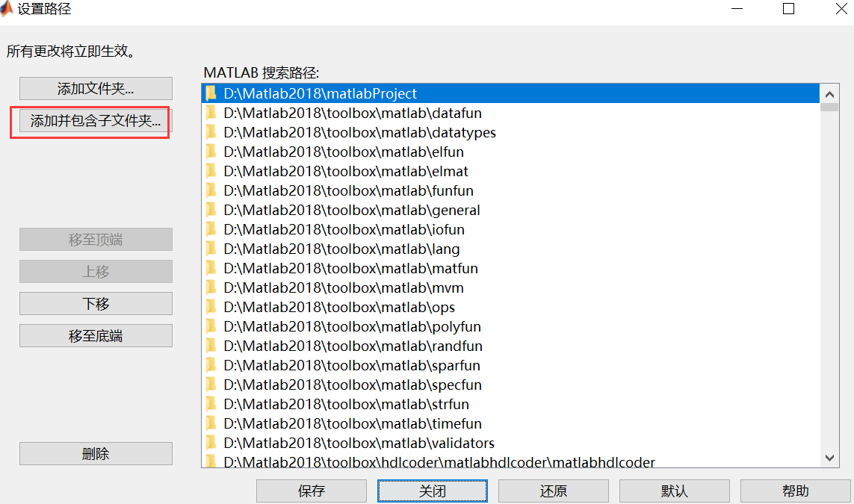854x504 pixels.
Task: Select the toolbox\matlab\ops path
Action: tap(510, 307)
